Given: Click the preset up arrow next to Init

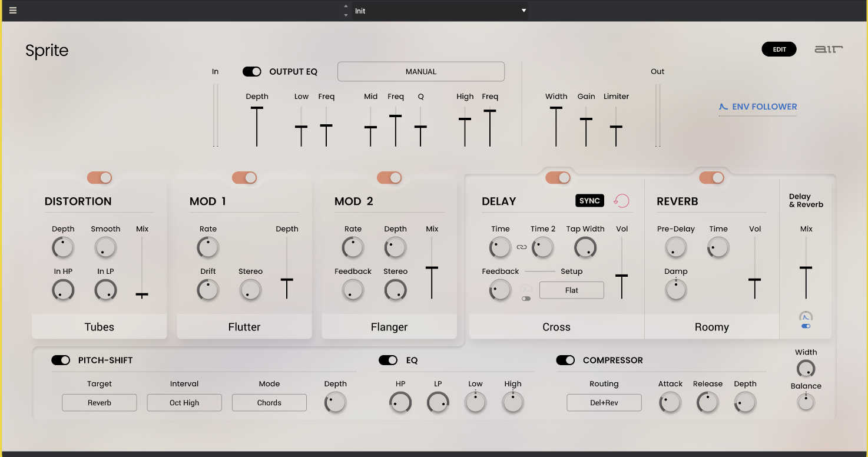Looking at the screenshot, I should point(346,6).
